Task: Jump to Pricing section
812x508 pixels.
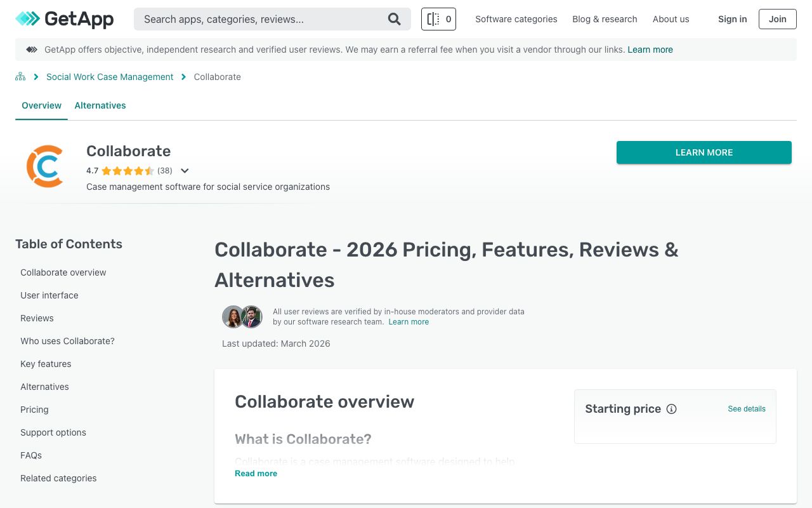Action: (x=34, y=410)
